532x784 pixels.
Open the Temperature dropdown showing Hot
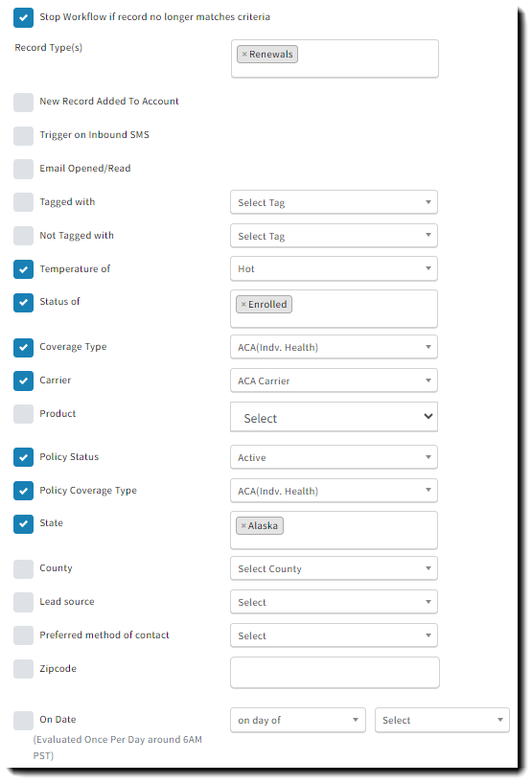tap(334, 269)
